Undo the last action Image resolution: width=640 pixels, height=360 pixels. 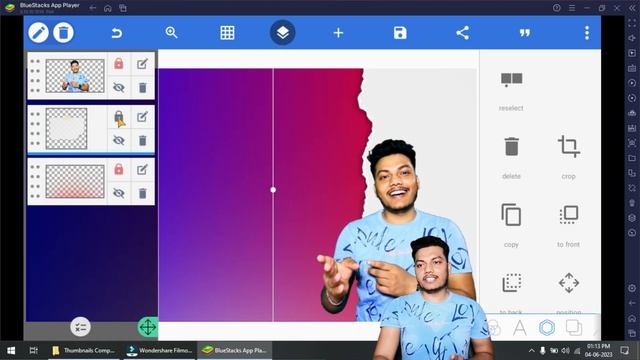117,33
